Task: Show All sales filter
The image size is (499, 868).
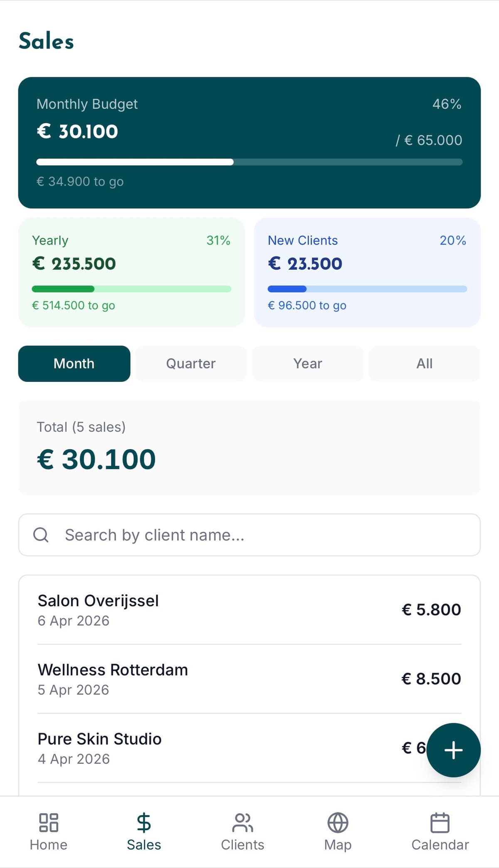Action: coord(425,364)
